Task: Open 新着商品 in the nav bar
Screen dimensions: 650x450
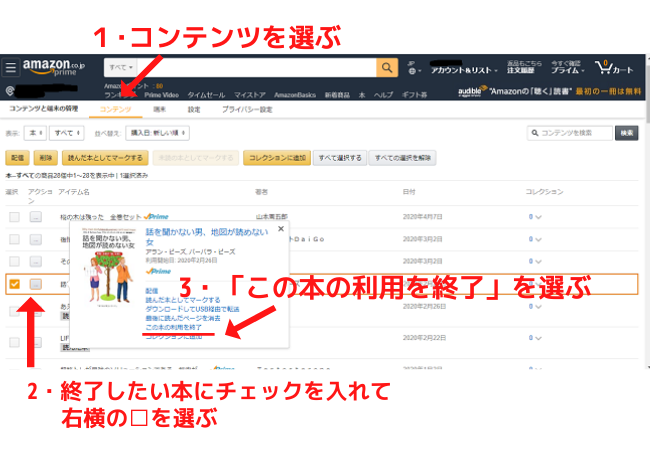Action: tap(337, 95)
